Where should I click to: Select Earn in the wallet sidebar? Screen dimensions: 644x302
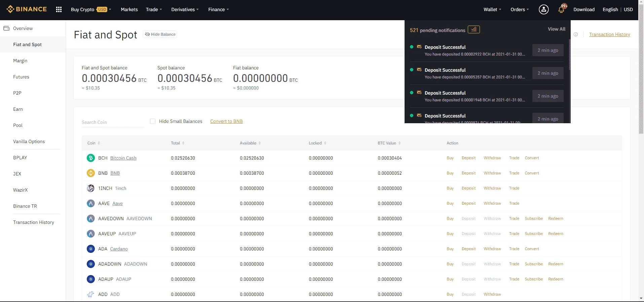pyautogui.click(x=33, y=109)
